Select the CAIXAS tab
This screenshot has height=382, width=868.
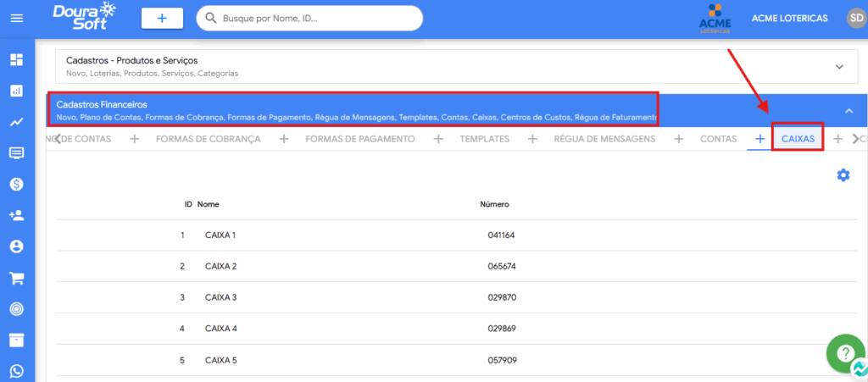(x=798, y=138)
